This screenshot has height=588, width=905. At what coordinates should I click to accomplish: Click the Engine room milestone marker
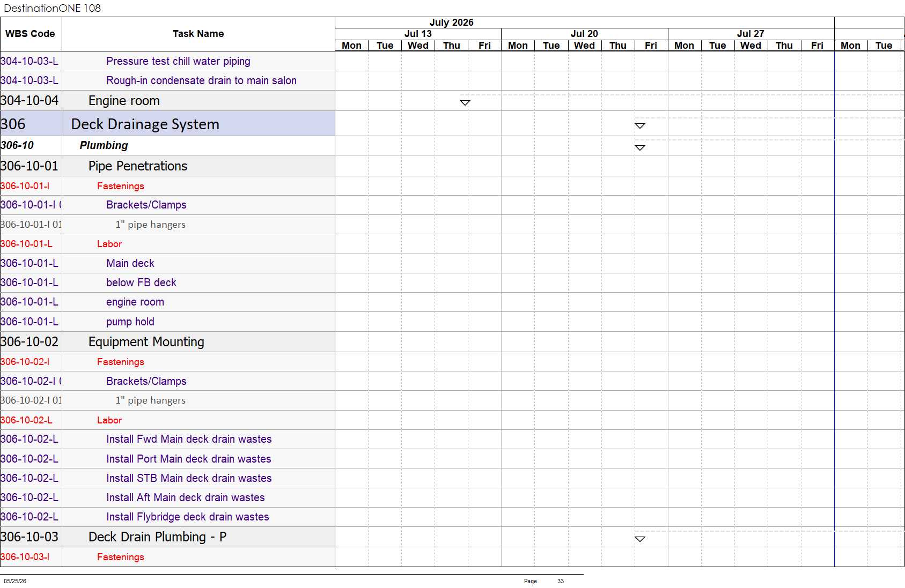465,102
